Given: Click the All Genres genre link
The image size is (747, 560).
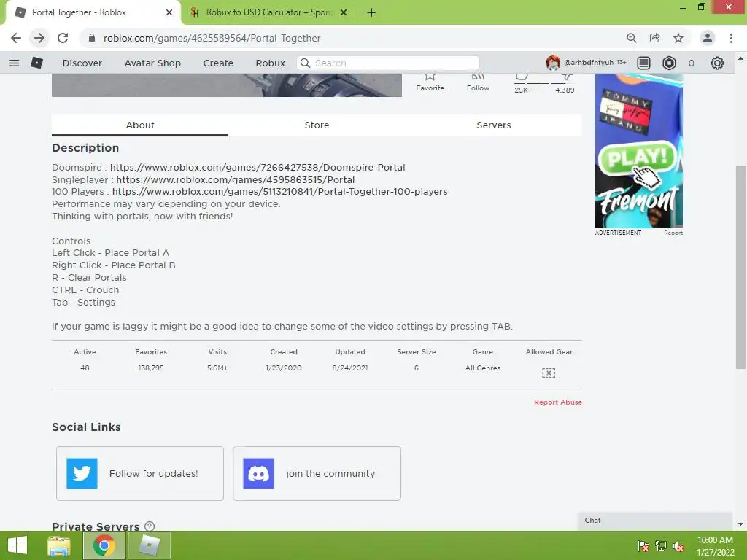Looking at the screenshot, I should (483, 368).
